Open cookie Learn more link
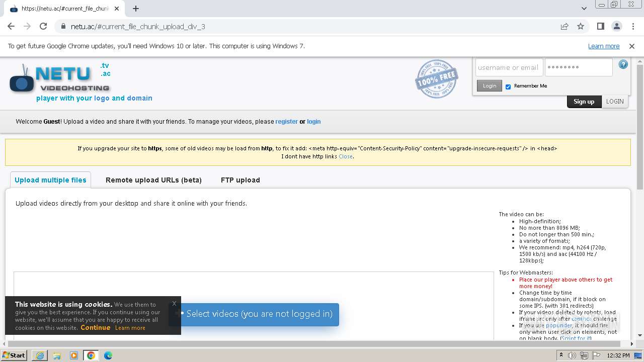This screenshot has width=644, height=362. [130, 328]
